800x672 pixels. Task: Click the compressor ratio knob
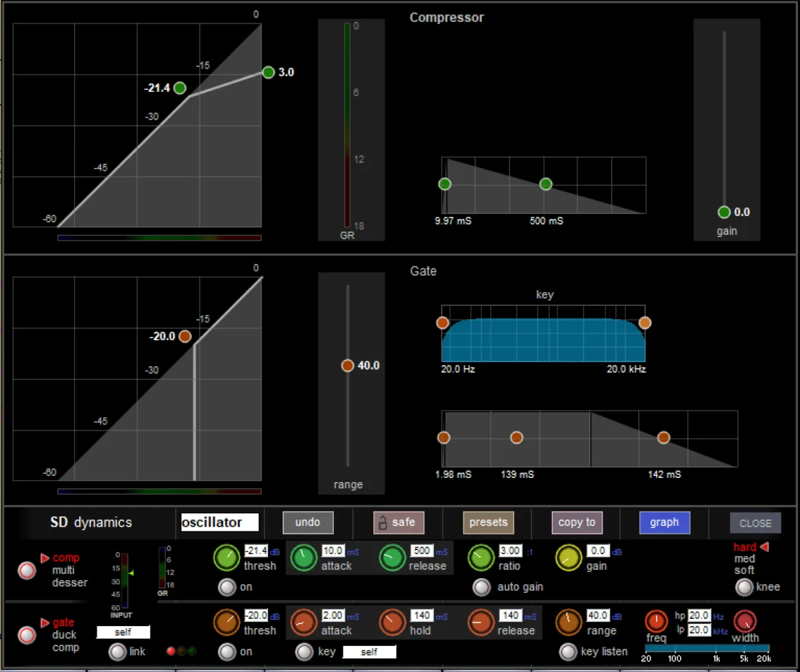[x=481, y=558]
